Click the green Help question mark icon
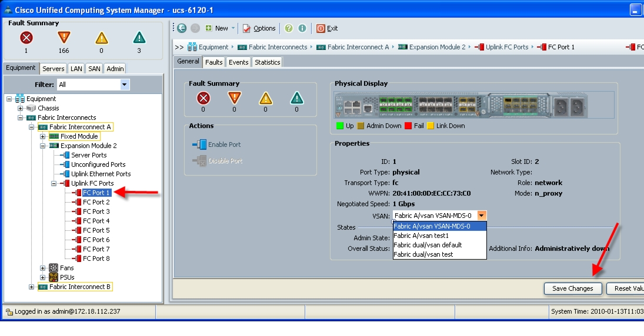The width and height of the screenshot is (644, 336). click(x=289, y=28)
